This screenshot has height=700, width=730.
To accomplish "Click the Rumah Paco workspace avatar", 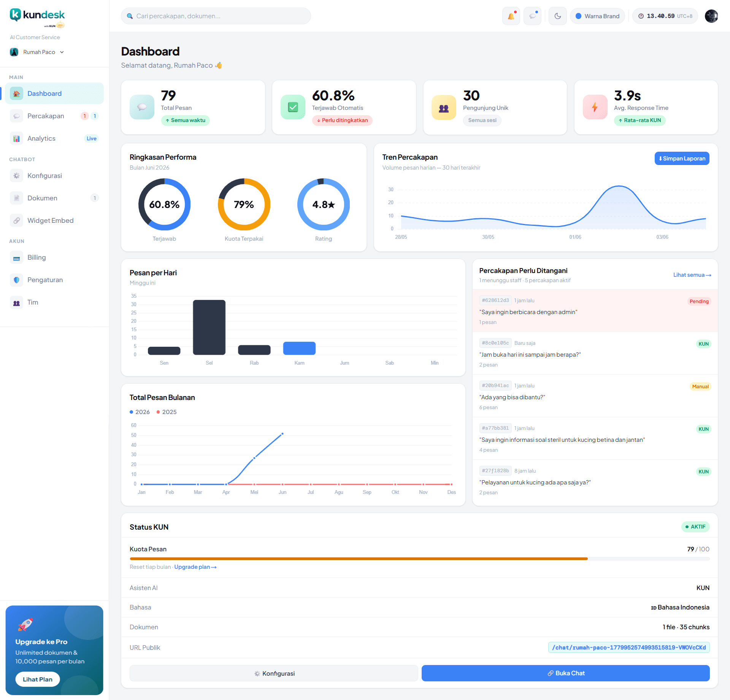I will click(14, 52).
